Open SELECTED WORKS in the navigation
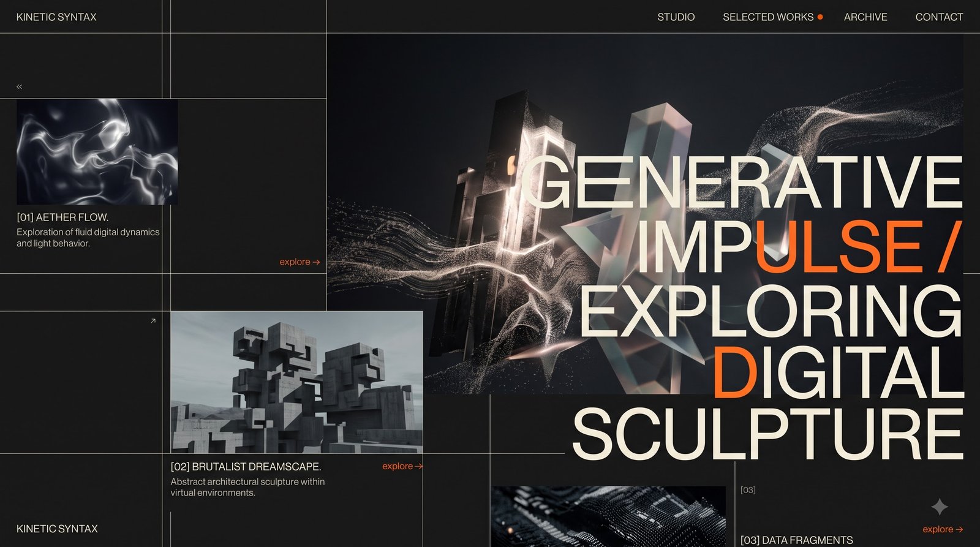This screenshot has height=547, width=980. [768, 17]
